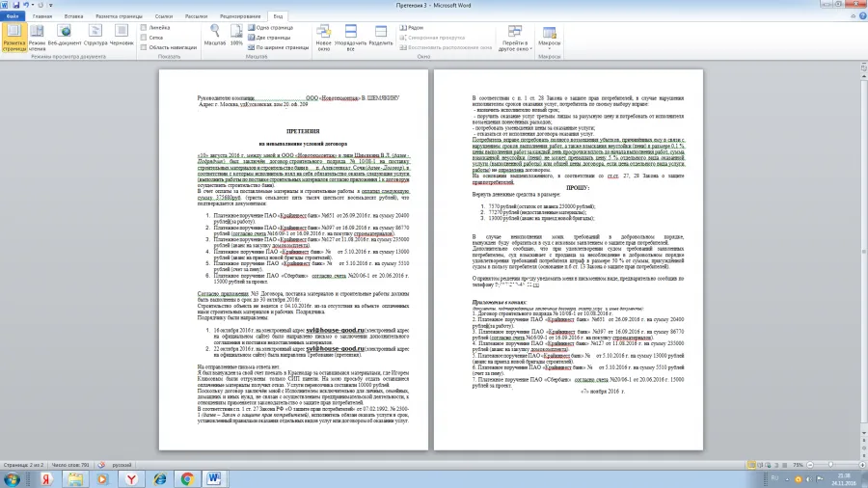
Task: Zoom in with the plus button
Action: coord(862,465)
